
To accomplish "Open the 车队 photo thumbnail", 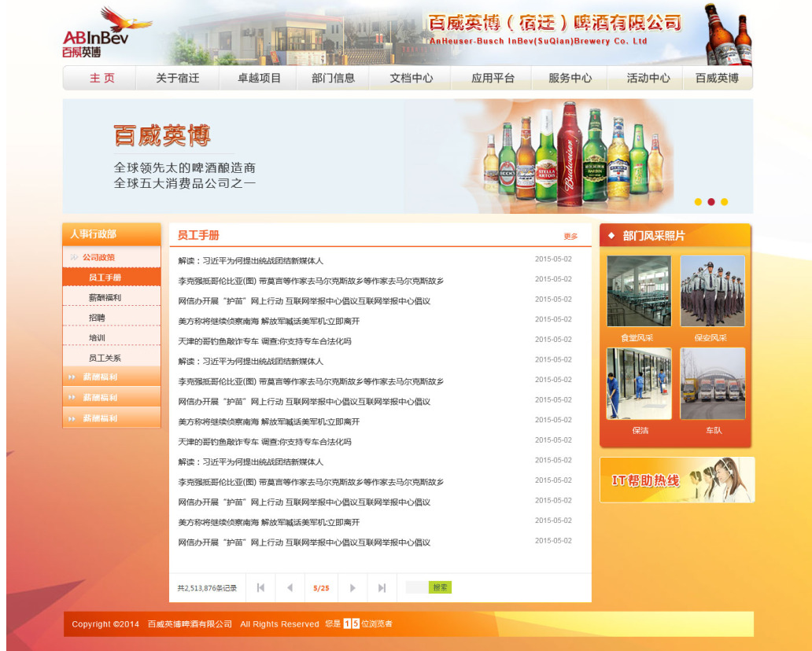I will point(713,384).
